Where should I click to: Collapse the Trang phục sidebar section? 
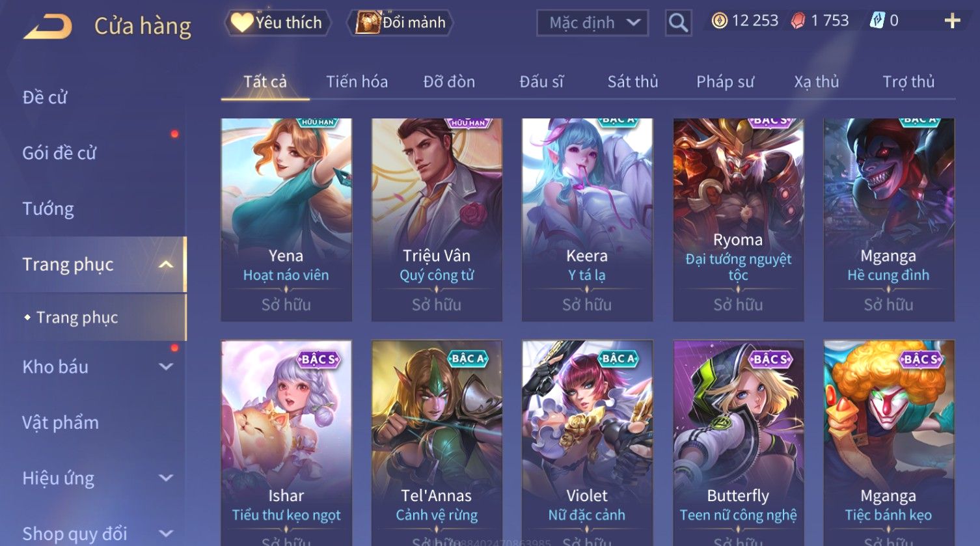pyautogui.click(x=167, y=264)
